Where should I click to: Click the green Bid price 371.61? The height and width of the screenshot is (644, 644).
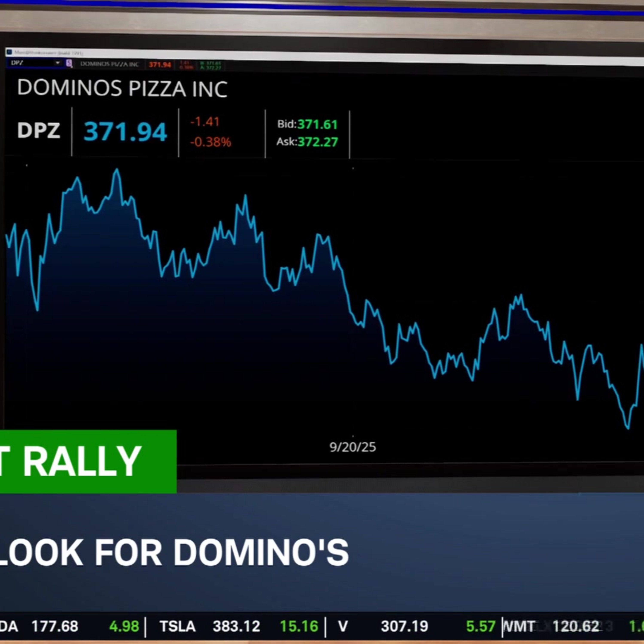coord(317,125)
